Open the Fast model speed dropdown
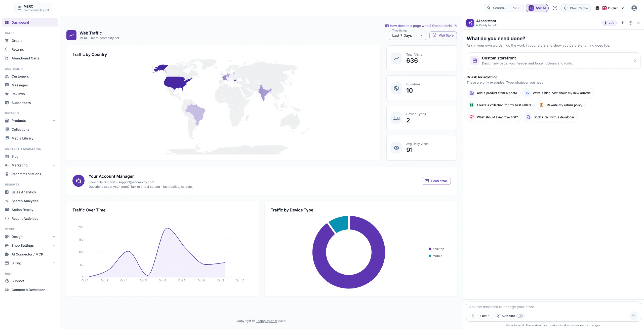Screen dimensions: 644x329 [485, 316]
